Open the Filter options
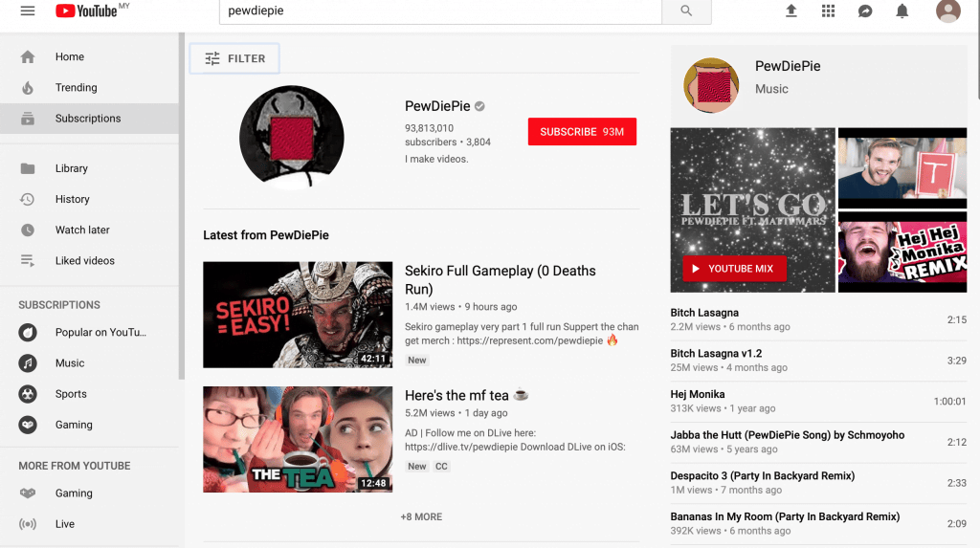980x548 pixels. tap(235, 58)
